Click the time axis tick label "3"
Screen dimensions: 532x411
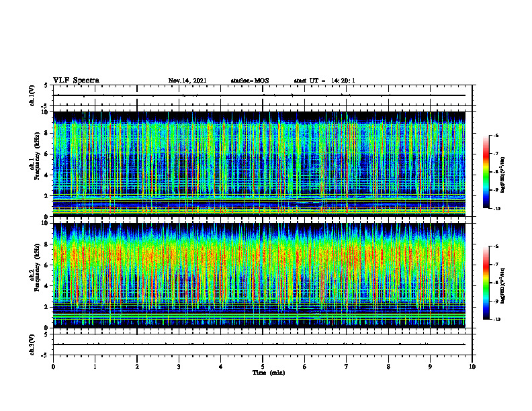click(179, 367)
